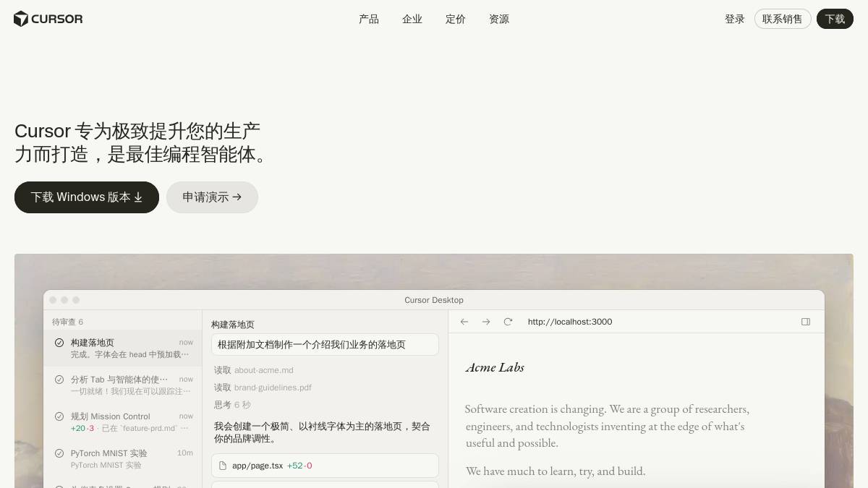Go to 定价 page
Image resolution: width=868 pixels, height=488 pixels.
pos(456,19)
